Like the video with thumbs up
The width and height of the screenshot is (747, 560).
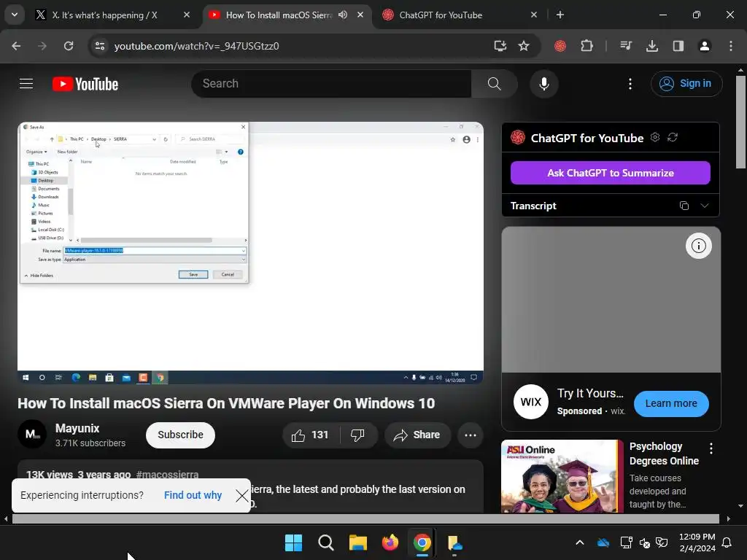(311, 435)
